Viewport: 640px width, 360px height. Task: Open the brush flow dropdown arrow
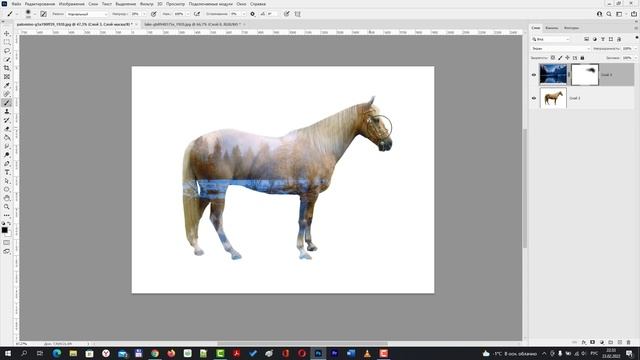click(x=188, y=14)
